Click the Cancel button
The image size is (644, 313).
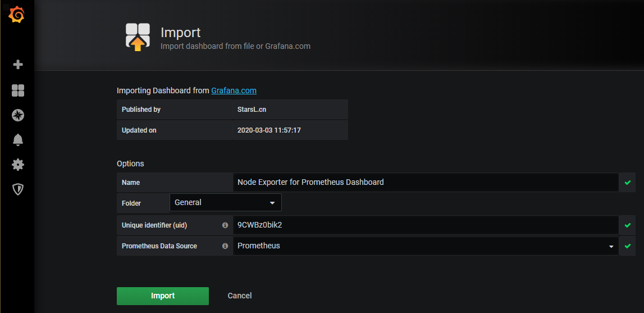(239, 296)
